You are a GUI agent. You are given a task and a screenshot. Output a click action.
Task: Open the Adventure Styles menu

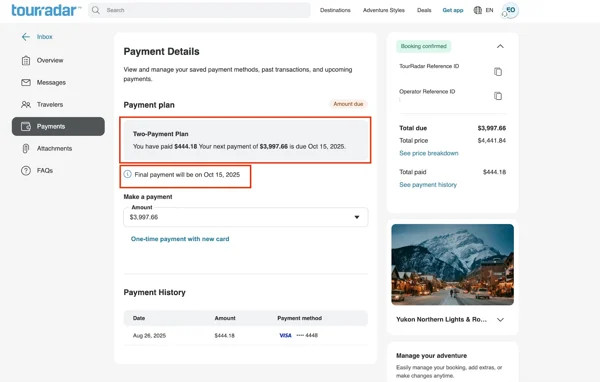384,10
